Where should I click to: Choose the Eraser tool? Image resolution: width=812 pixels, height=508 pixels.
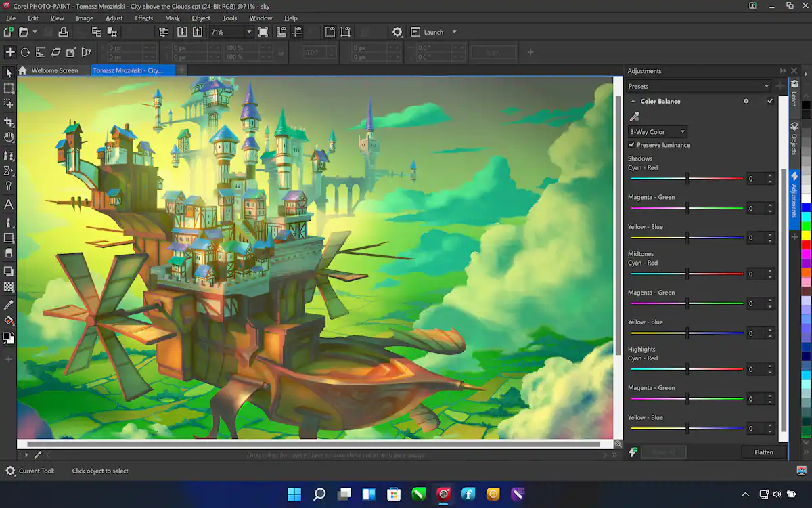pos(9,253)
